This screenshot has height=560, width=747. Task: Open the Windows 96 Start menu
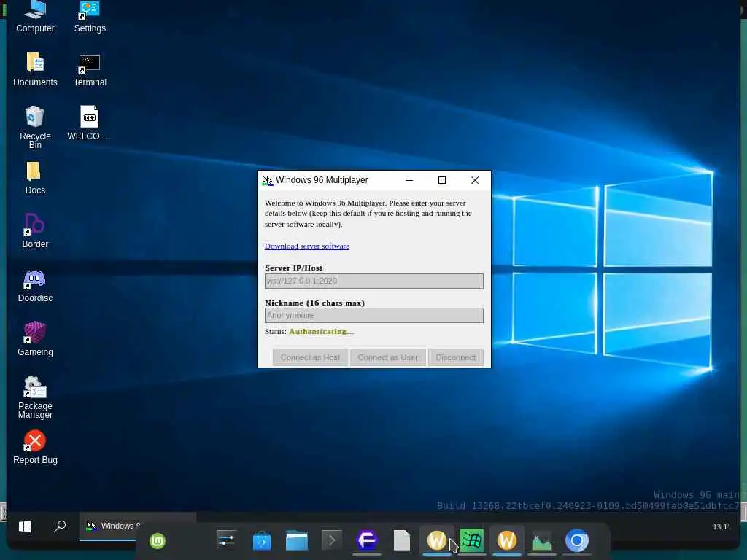25,526
